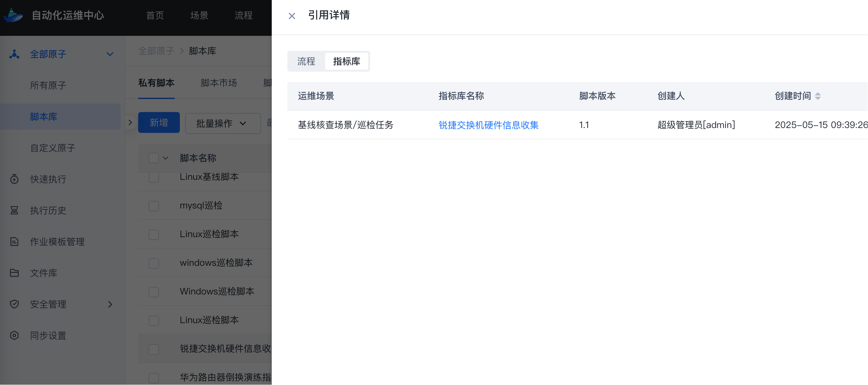Click the whale logo icon
Image resolution: width=868 pixels, height=385 pixels.
point(13,16)
